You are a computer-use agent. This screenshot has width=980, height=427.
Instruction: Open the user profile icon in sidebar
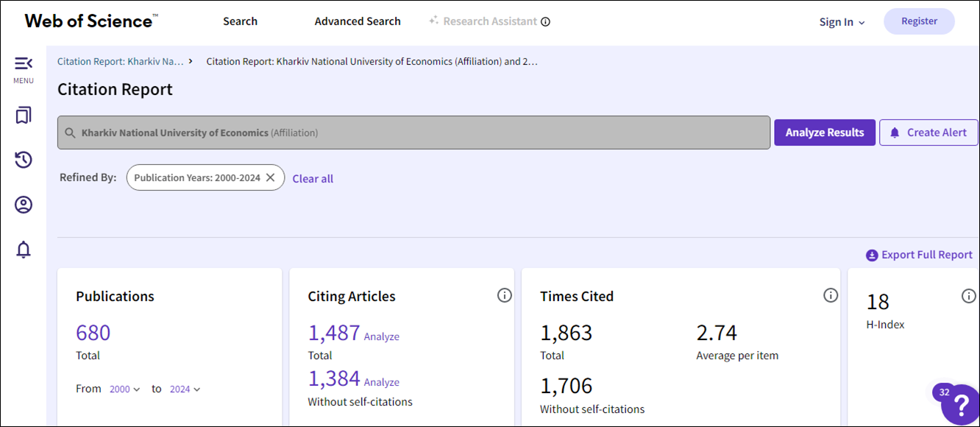tap(24, 205)
